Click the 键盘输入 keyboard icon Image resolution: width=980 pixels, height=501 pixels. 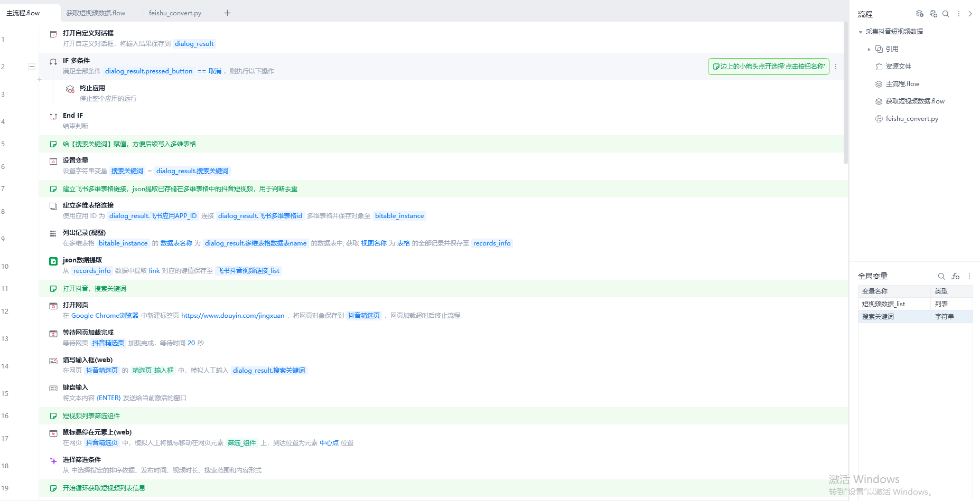pos(53,389)
